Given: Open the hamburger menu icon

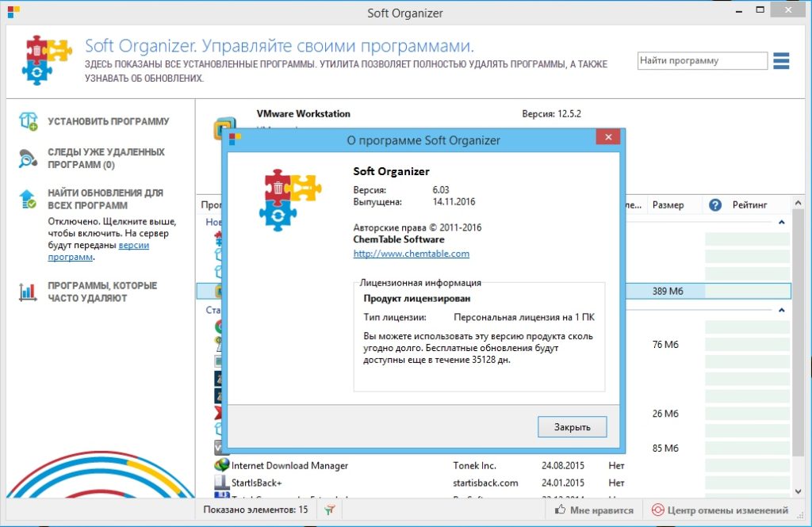Looking at the screenshot, I should coord(781,60).
